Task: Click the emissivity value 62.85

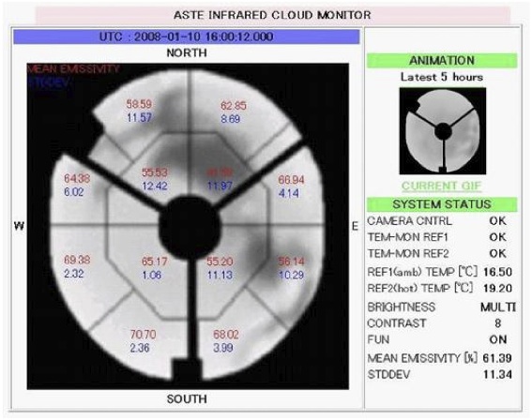Action: (x=234, y=106)
